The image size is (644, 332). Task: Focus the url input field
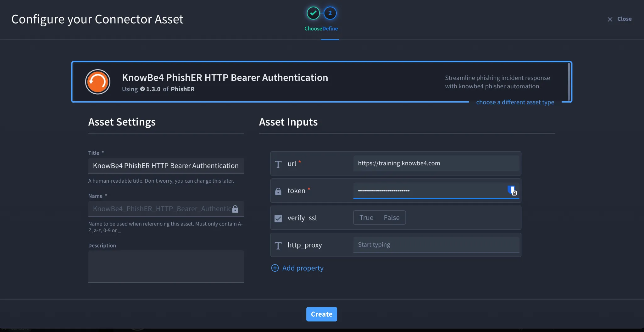click(x=436, y=163)
